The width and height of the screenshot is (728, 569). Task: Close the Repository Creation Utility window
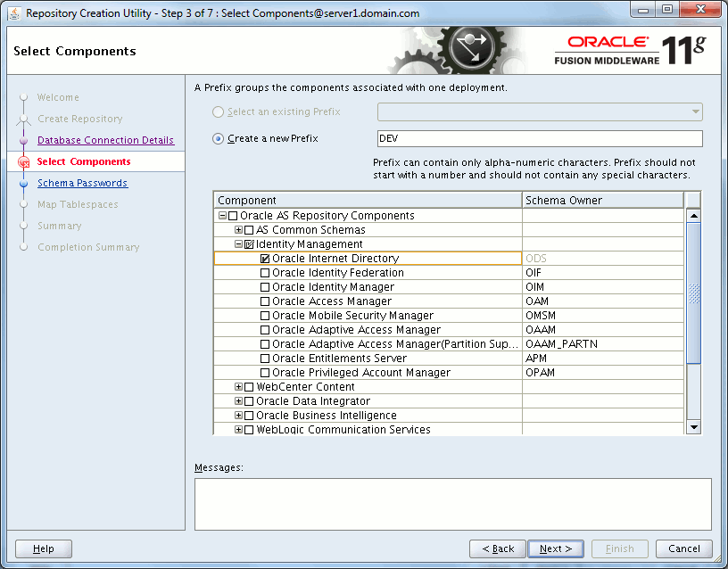click(x=701, y=10)
